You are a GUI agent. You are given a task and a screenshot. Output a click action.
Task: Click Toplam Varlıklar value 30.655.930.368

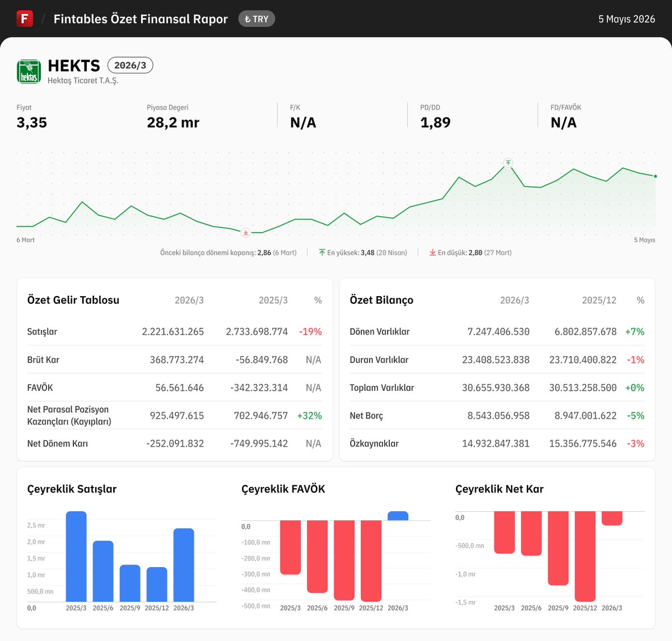pyautogui.click(x=496, y=387)
